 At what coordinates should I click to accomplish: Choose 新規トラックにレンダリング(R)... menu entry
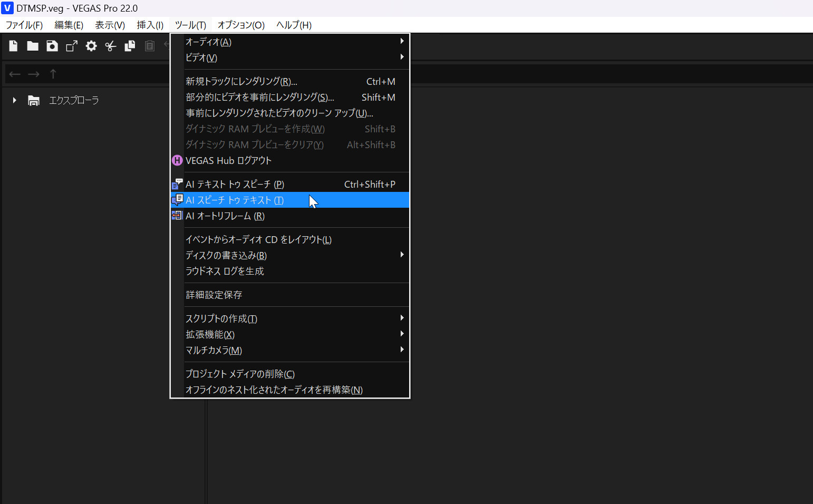pyautogui.click(x=290, y=81)
